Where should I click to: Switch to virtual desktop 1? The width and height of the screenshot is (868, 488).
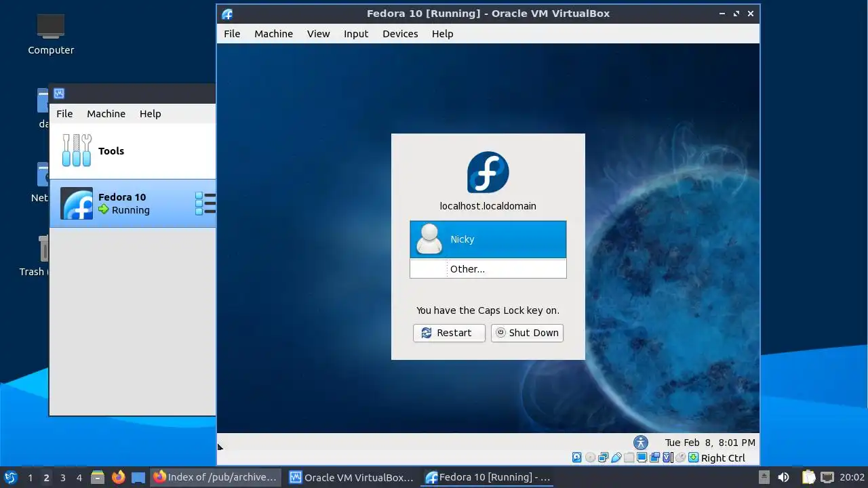pos(30,478)
